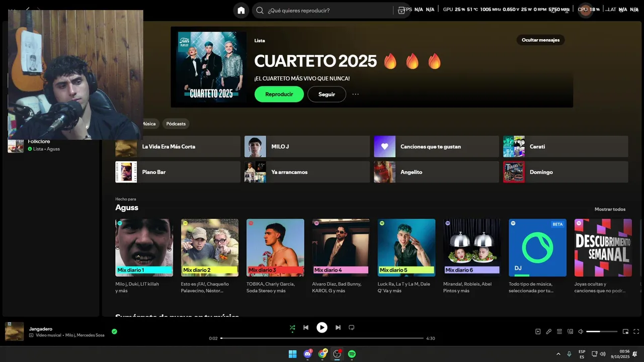Screen dimensions: 644x362
Task: Open Chrome from the taskbar
Action: point(323,354)
